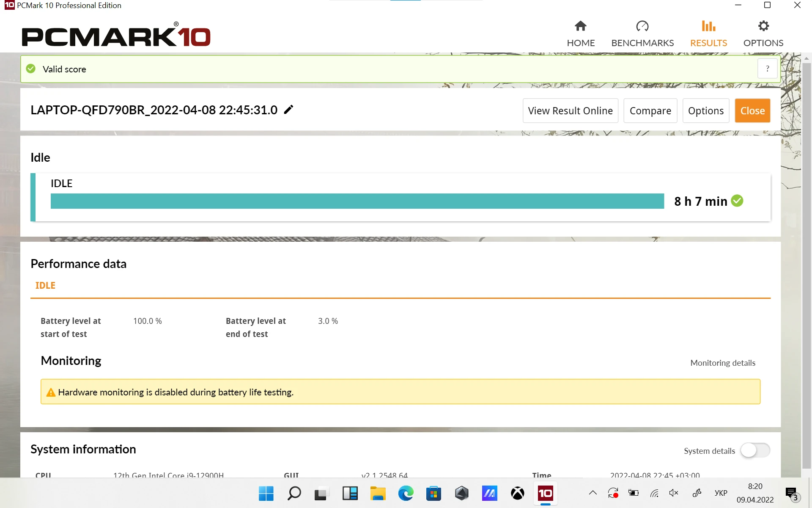Show hidden tray icons chevron
Image resolution: width=812 pixels, height=508 pixels.
point(593,493)
